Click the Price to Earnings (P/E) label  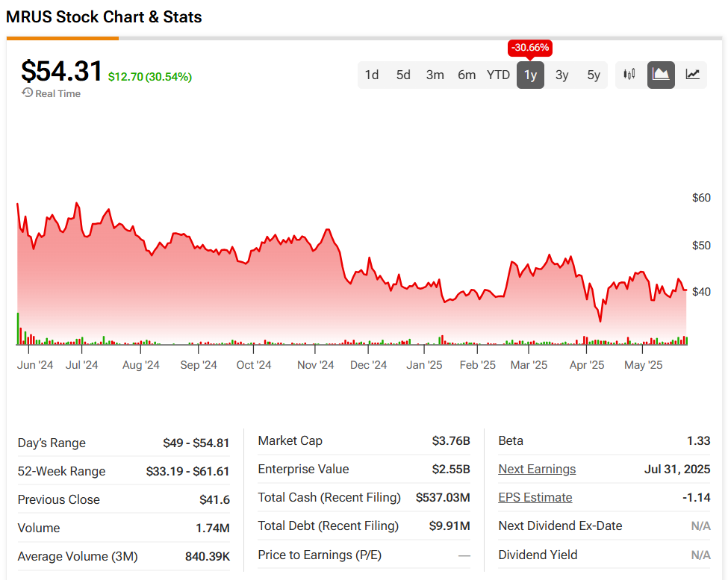(x=320, y=555)
